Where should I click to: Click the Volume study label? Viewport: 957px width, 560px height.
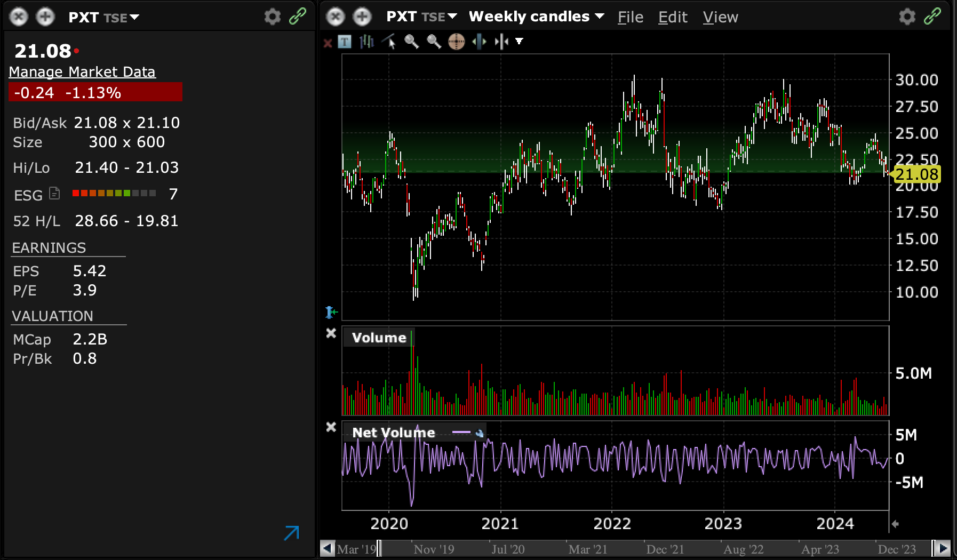click(379, 338)
